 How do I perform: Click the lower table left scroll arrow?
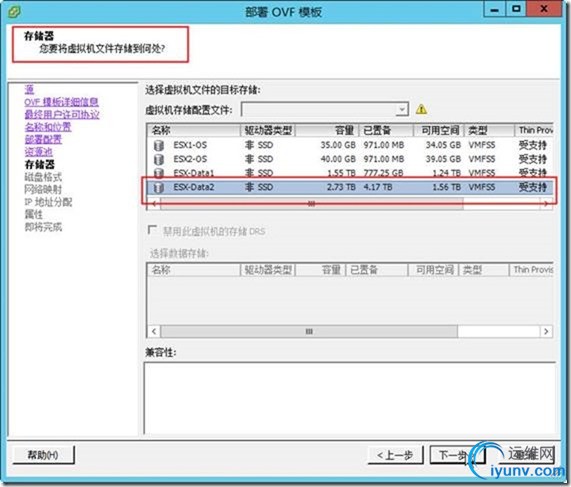tap(154, 331)
